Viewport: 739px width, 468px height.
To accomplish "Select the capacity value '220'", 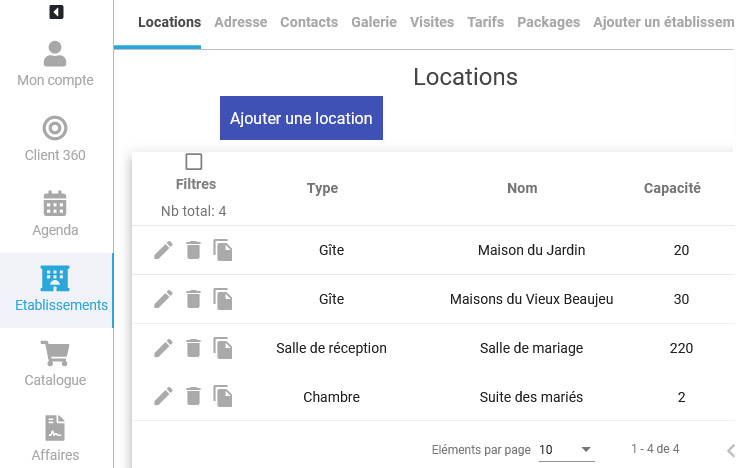I will (x=681, y=348).
